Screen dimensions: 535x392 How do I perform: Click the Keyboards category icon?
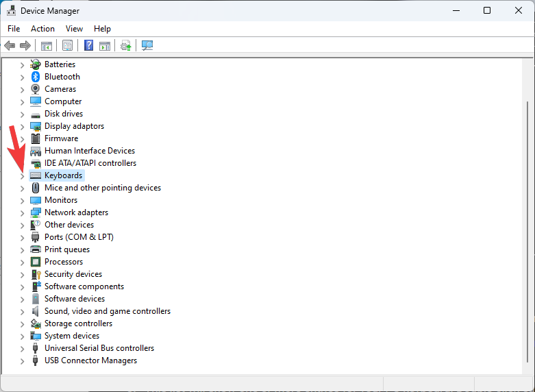pyautogui.click(x=36, y=175)
